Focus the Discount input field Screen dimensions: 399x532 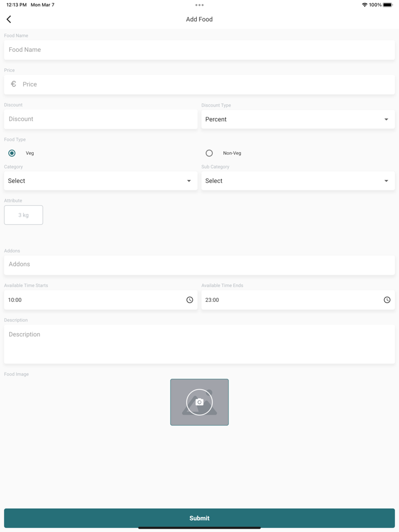[100, 119]
